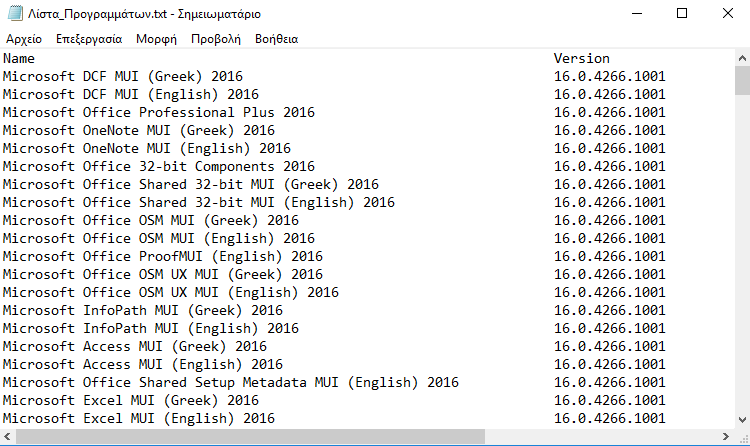The image size is (750, 446).
Task: Click line Office Shared 32-bit MUI (English)
Action: point(199,202)
